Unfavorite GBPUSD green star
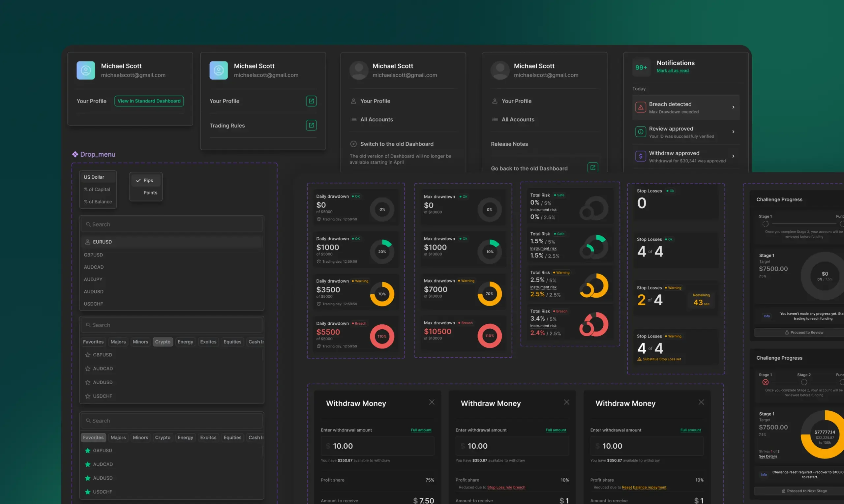 (x=88, y=451)
